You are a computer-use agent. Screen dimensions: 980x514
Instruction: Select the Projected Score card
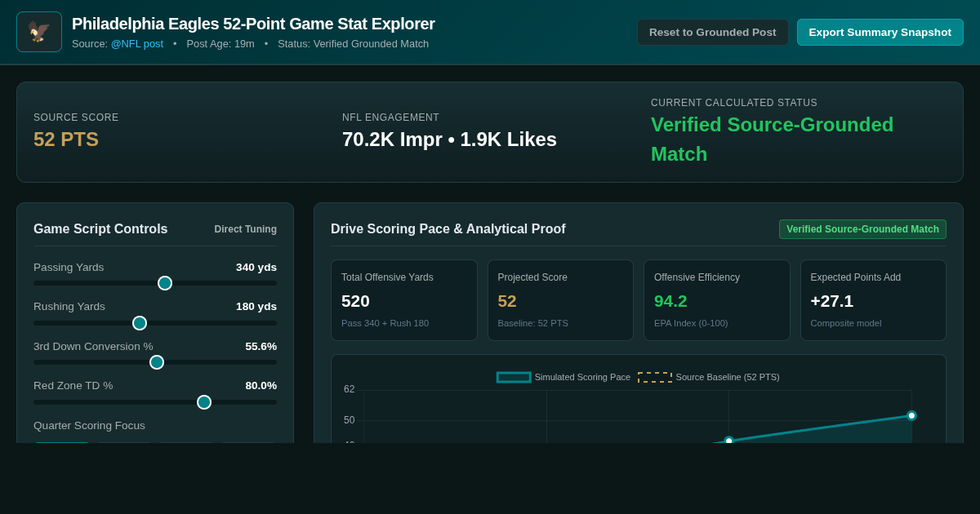pyautogui.click(x=560, y=300)
